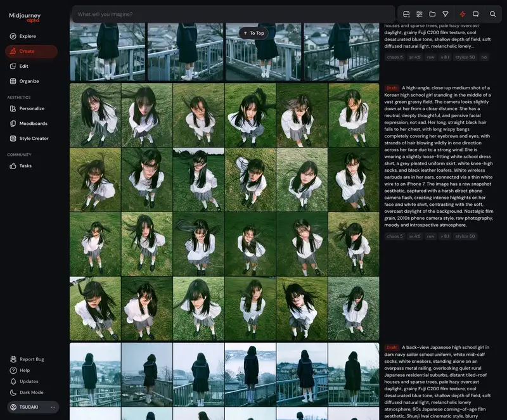Click the Draft badge on the back-view prompt

point(392,348)
